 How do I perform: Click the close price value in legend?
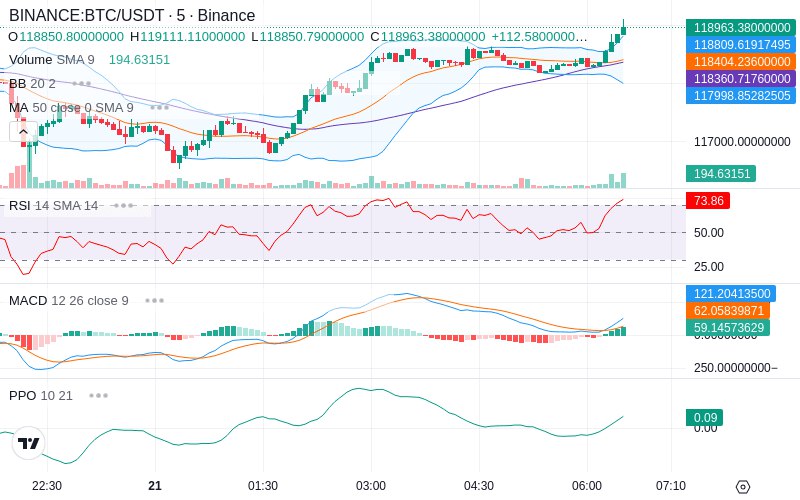click(x=433, y=37)
